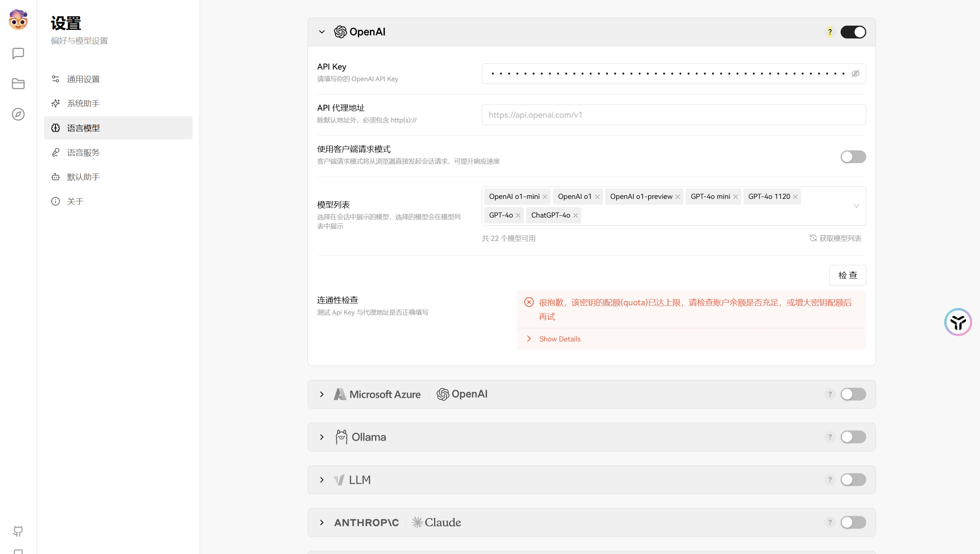Remove GPT-4o 1120 model tag

coord(795,197)
